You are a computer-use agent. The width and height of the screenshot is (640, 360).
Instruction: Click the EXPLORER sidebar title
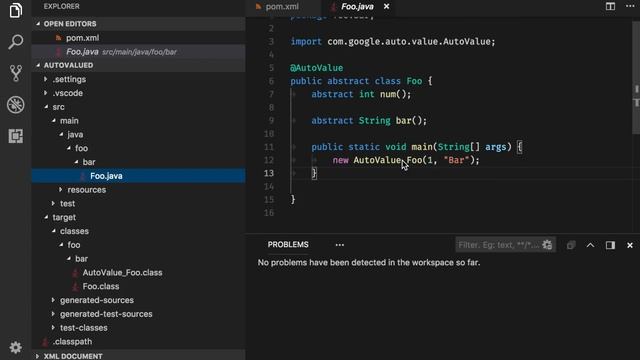click(x=62, y=7)
